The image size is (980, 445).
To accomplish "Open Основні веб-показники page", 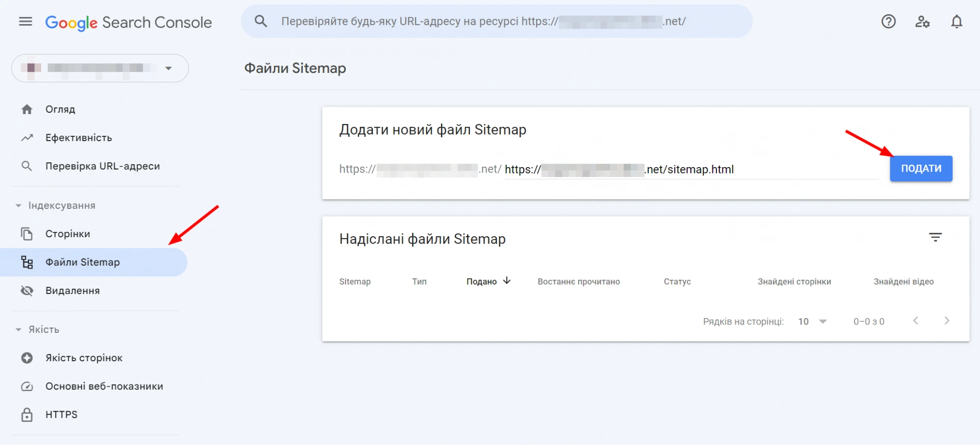I will point(104,386).
